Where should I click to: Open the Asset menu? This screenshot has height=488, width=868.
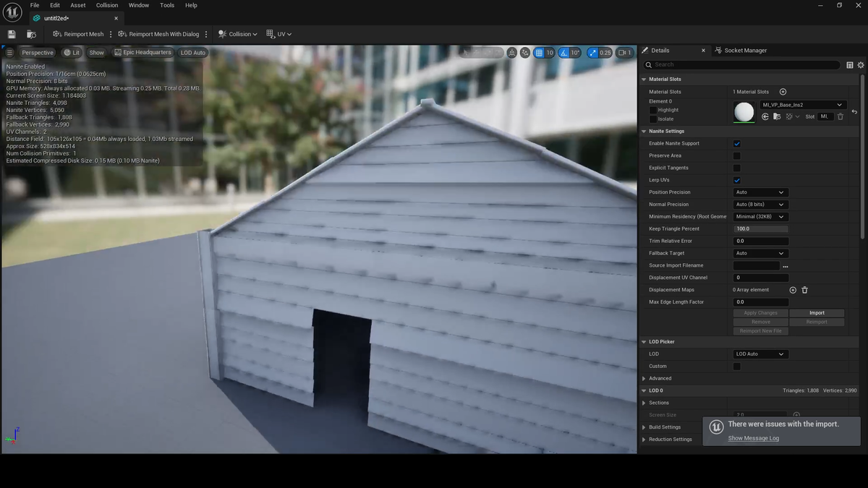[x=77, y=5]
